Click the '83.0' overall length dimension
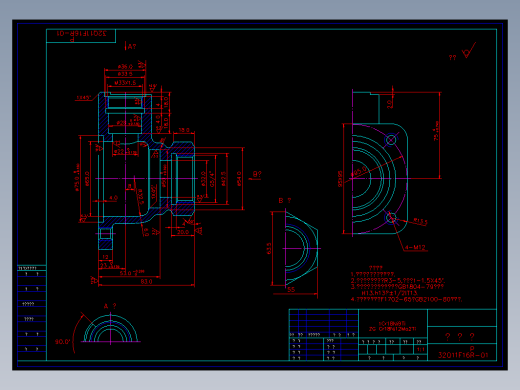Screen dimensions: 520x390 point(146,282)
